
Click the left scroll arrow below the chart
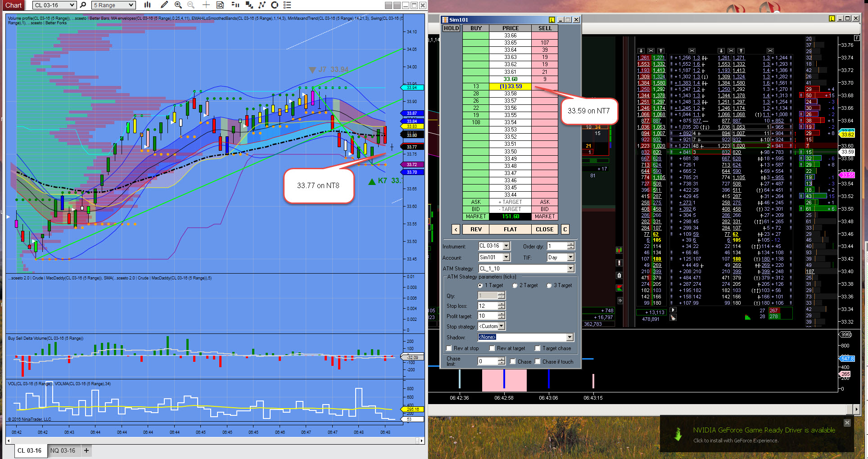coord(9,441)
